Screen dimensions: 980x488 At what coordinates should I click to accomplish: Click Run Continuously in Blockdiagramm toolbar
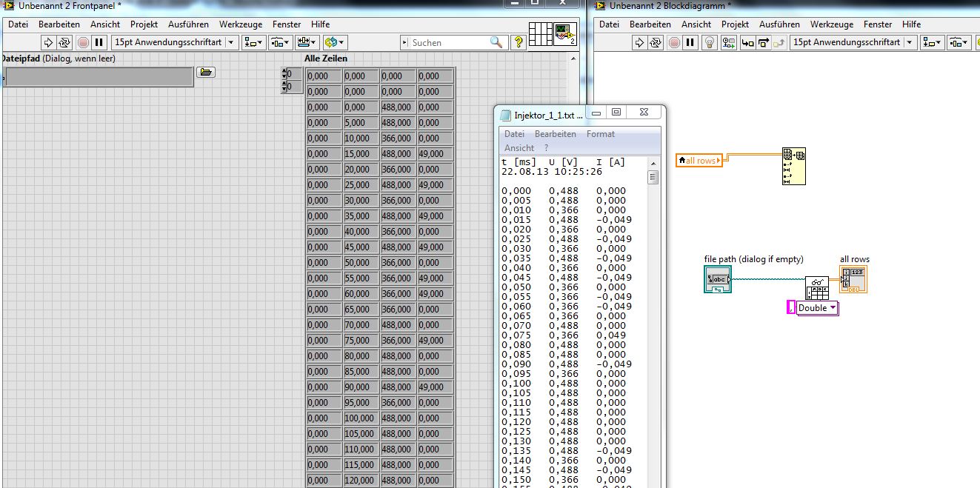coord(656,43)
